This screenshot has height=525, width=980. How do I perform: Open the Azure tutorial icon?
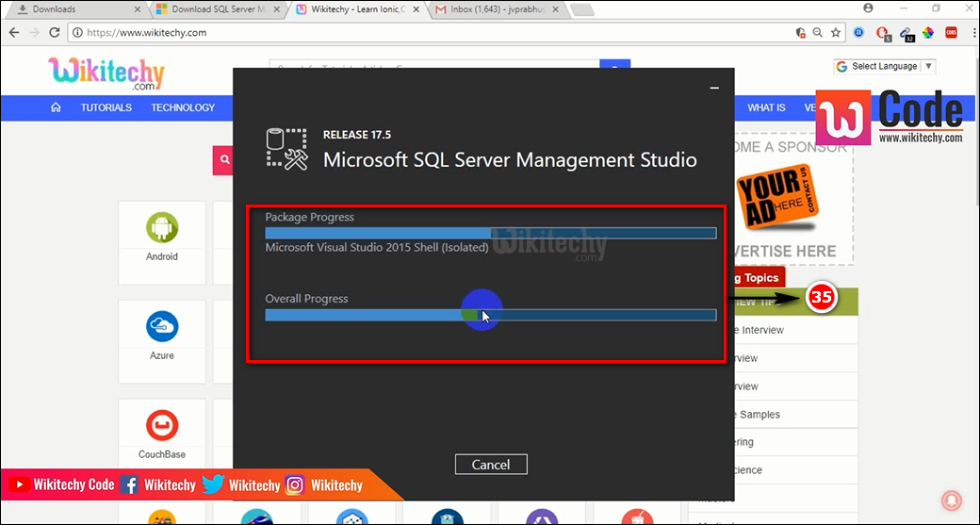coord(162,327)
